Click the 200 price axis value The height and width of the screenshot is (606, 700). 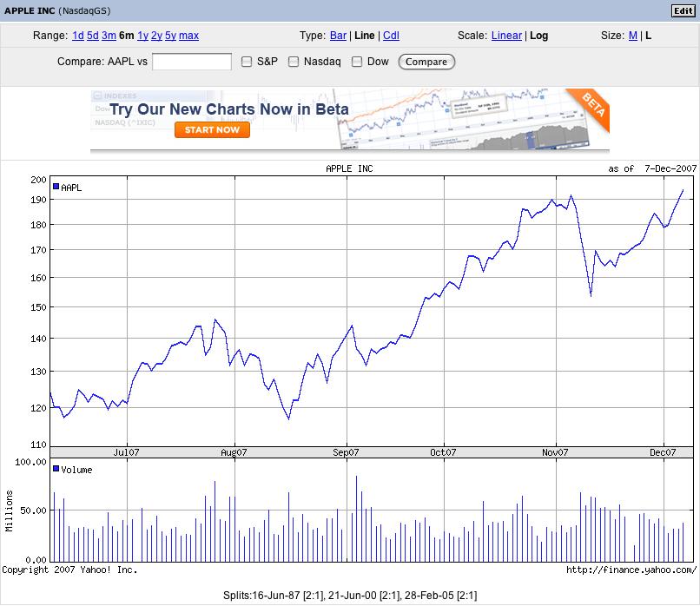[x=38, y=180]
